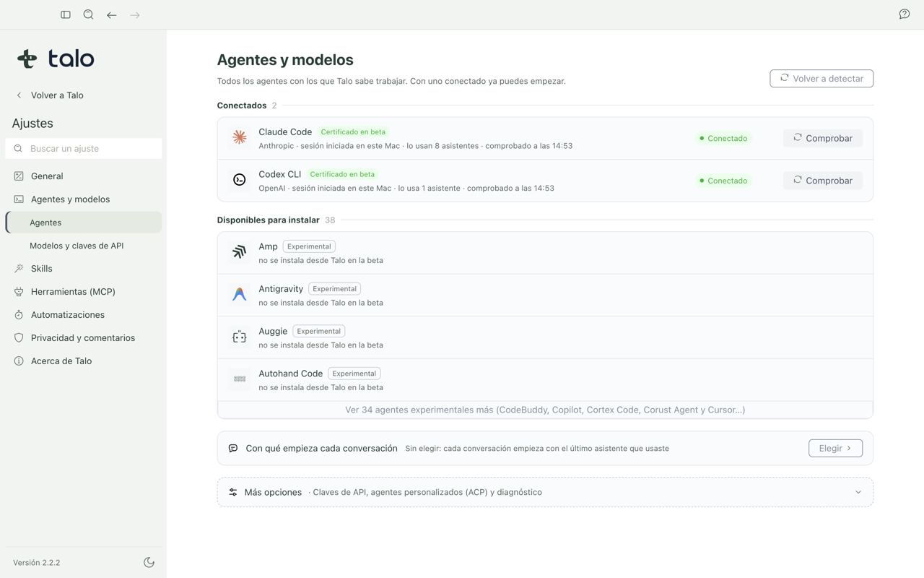Click Codex CLI's Conectado status
Screen dimensions: 924x578
pos(723,181)
